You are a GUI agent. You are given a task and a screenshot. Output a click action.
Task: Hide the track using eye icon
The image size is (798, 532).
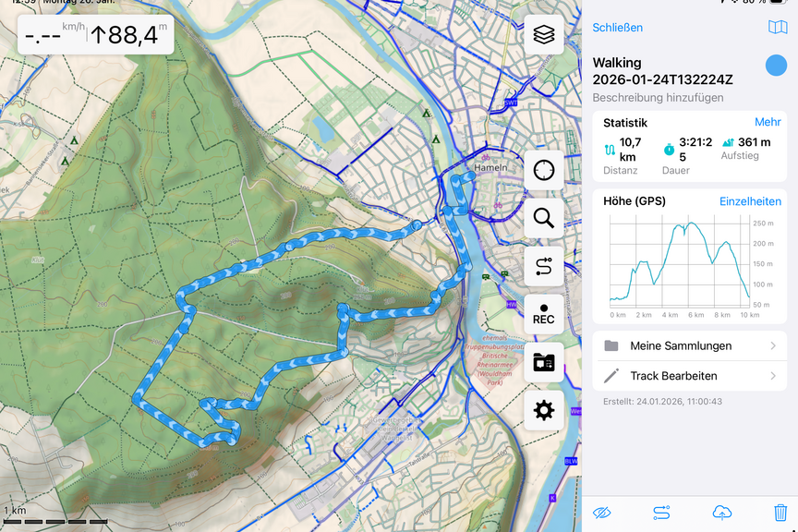603,512
